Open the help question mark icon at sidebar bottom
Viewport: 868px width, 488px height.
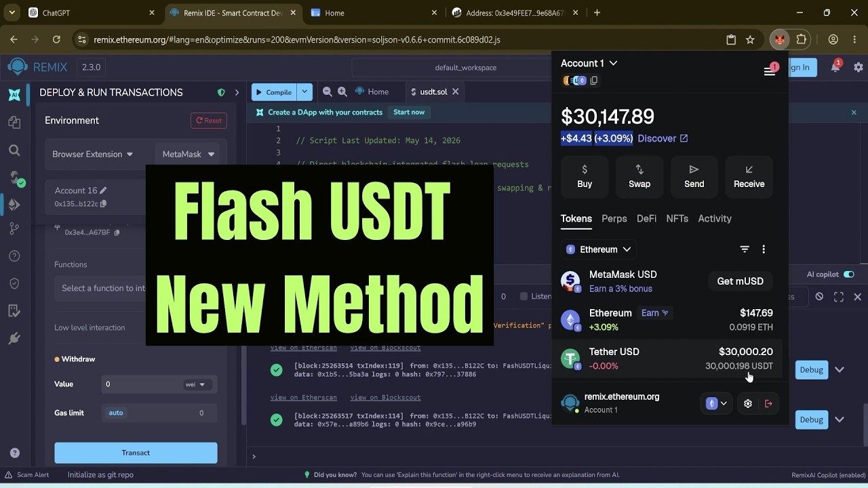click(14, 453)
